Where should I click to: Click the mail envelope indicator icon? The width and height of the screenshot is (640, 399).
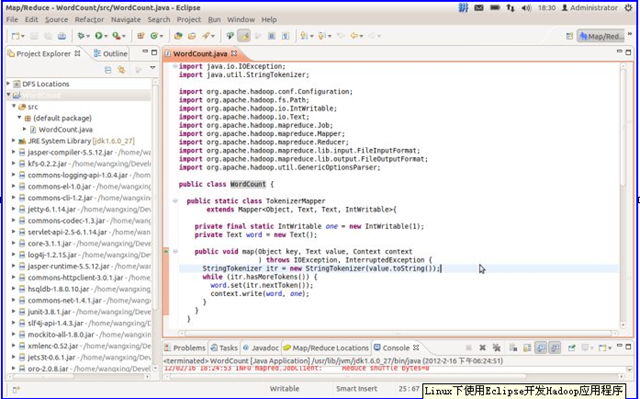tap(479, 8)
